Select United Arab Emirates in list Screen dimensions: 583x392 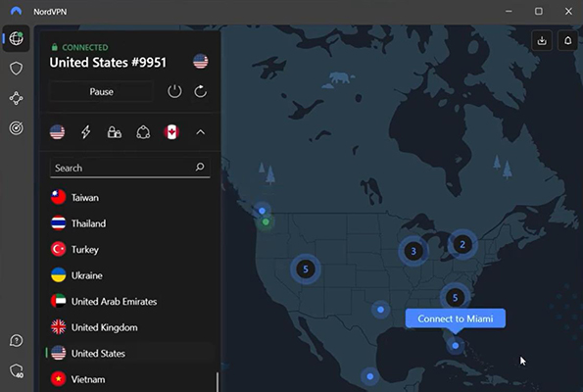click(x=129, y=302)
